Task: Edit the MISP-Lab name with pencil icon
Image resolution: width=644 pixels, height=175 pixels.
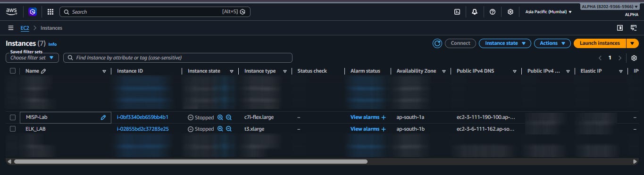Action: 103,117
